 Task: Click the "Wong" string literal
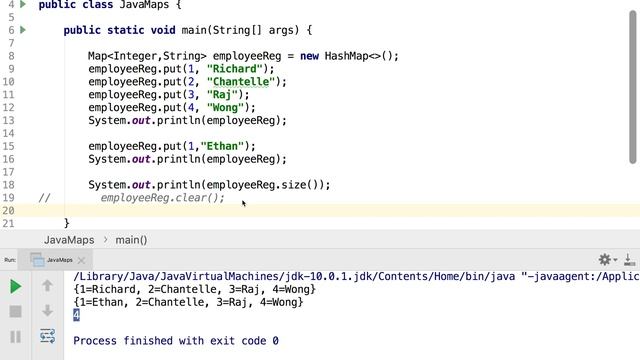coord(225,107)
